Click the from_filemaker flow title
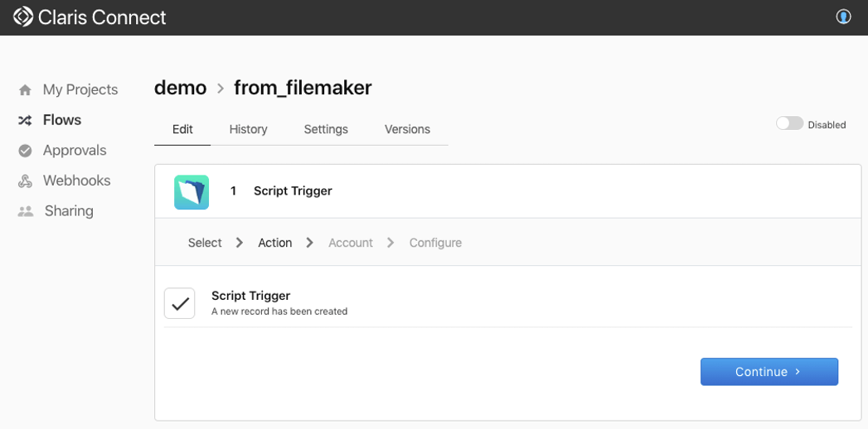The width and height of the screenshot is (868, 429). tap(303, 88)
